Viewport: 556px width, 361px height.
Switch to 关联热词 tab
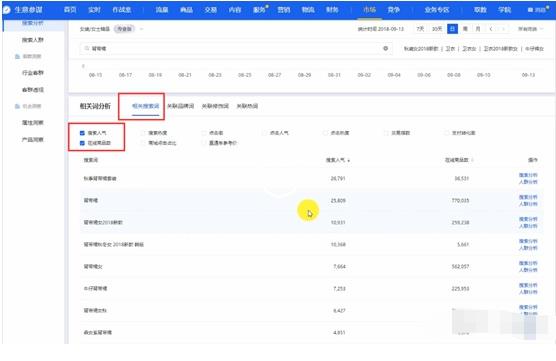click(x=247, y=106)
